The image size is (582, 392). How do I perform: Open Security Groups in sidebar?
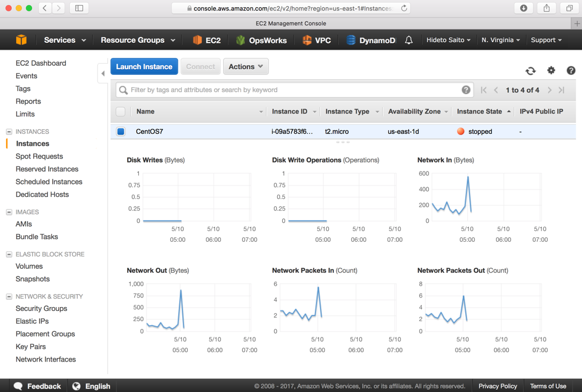[41, 308]
